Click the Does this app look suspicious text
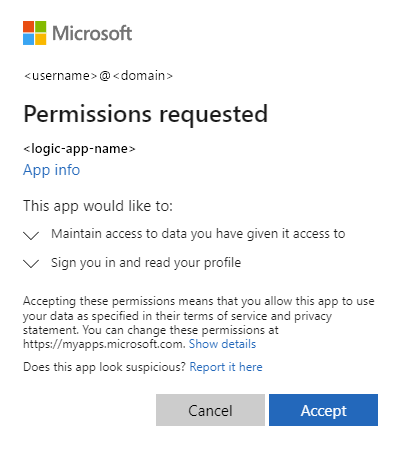The width and height of the screenshot is (400, 450). tap(104, 367)
